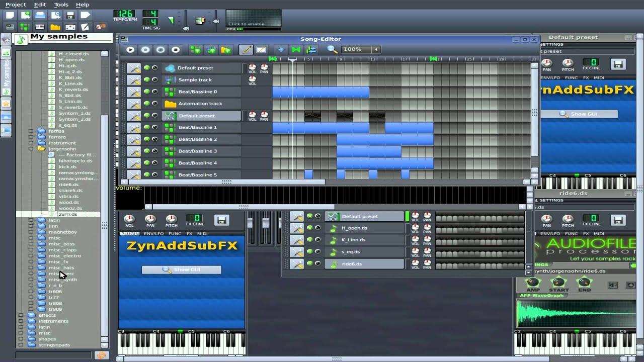Open the My presets sidebar tab

coord(7,104)
